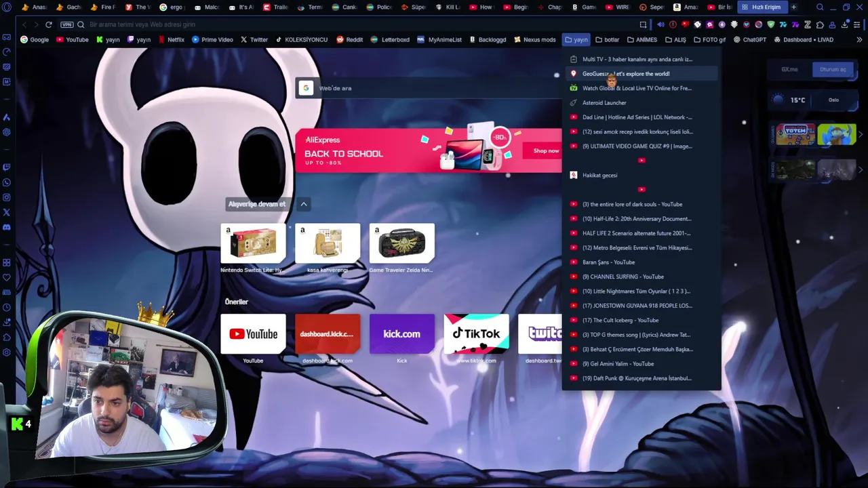Click the tab audio speaker icon

point(660,24)
